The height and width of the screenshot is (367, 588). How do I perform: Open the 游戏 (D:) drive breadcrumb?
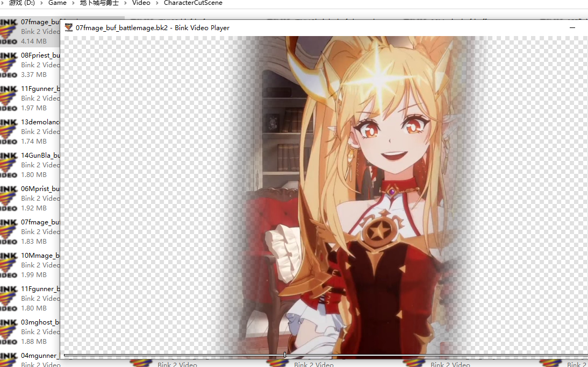click(x=21, y=3)
